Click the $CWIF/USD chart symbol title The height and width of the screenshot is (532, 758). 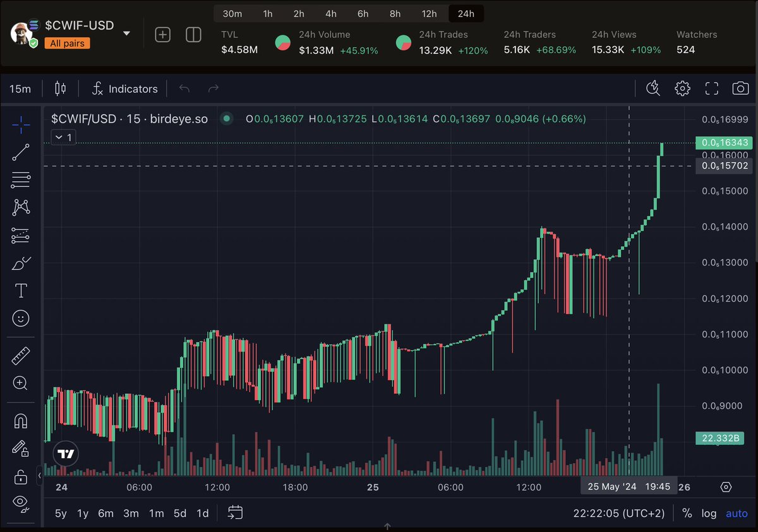pos(129,119)
